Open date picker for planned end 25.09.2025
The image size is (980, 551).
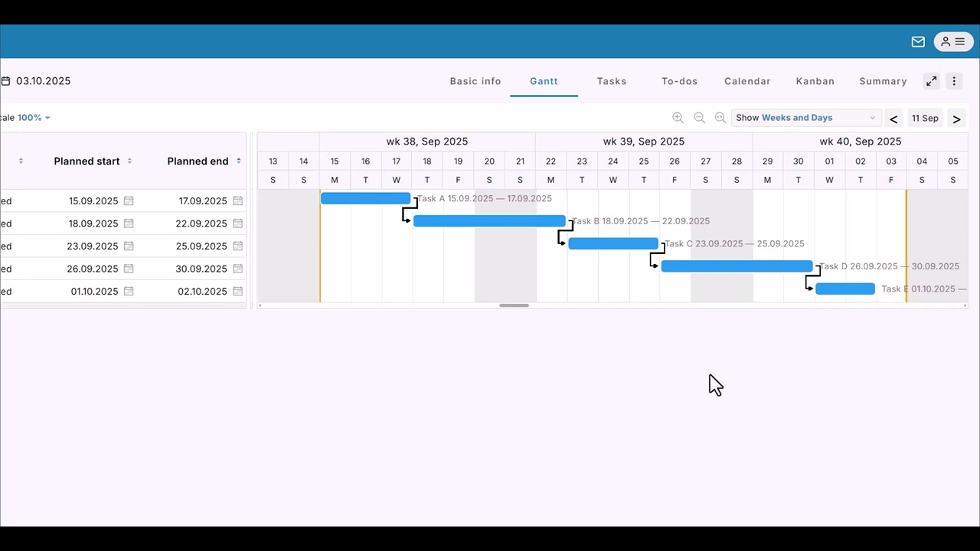(238, 246)
